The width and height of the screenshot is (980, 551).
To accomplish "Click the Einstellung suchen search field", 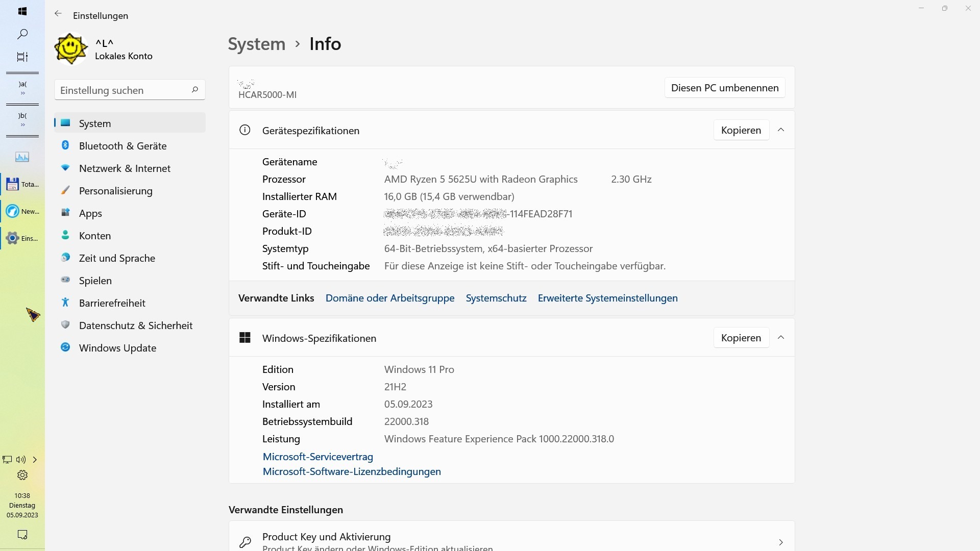I will click(x=122, y=90).
